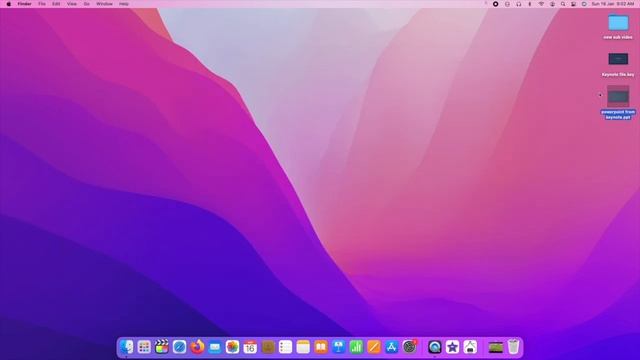Launch Final Cut Pro from the Dock
Image resolution: width=640 pixels, height=360 pixels.
click(162, 347)
